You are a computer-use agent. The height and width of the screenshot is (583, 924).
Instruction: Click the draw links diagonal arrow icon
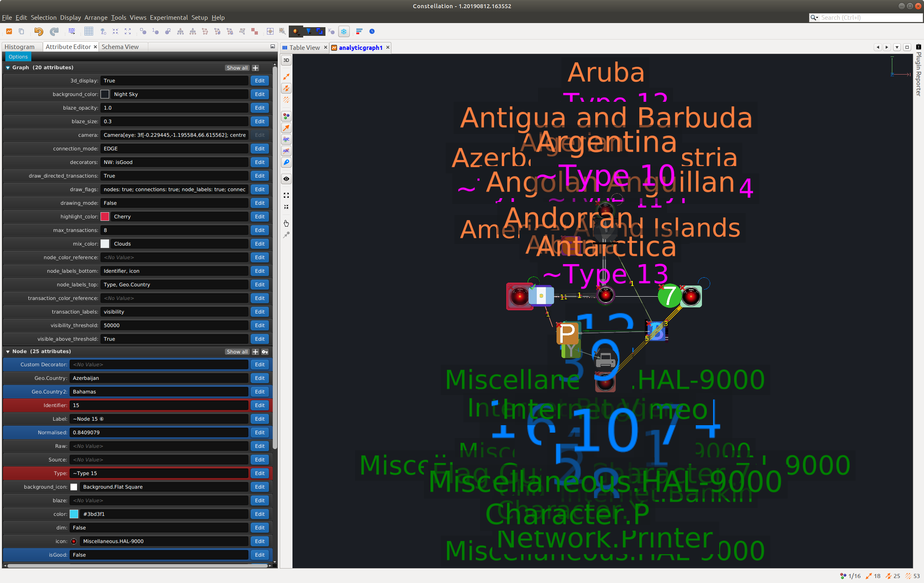coord(286,77)
